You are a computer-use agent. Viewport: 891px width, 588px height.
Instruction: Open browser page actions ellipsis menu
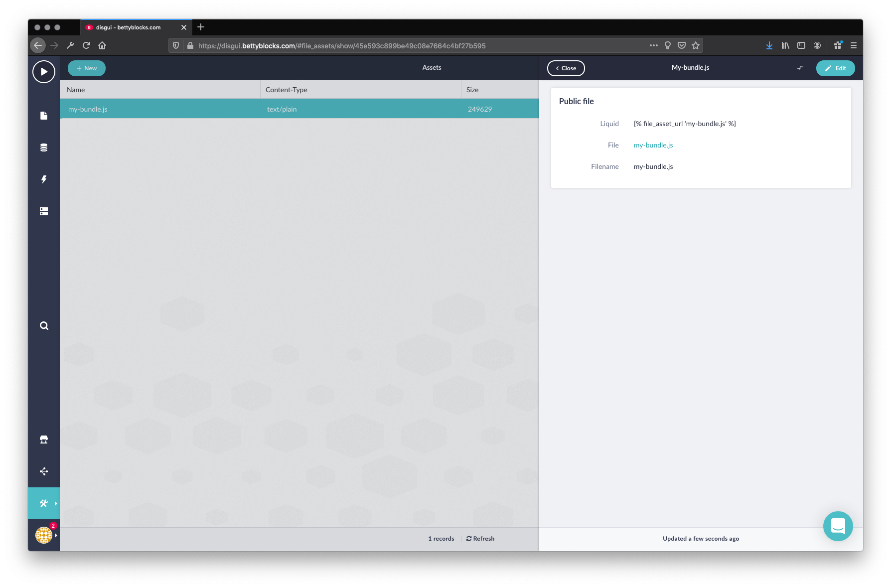click(653, 45)
